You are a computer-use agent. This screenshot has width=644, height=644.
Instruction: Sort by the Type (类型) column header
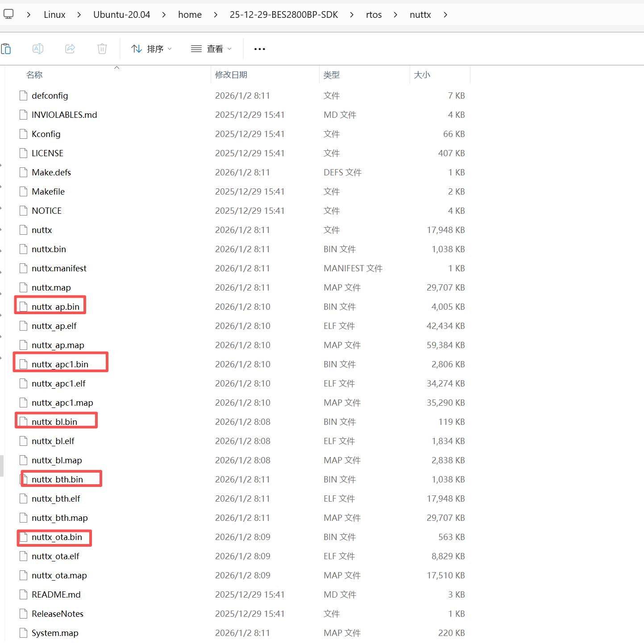332,75
